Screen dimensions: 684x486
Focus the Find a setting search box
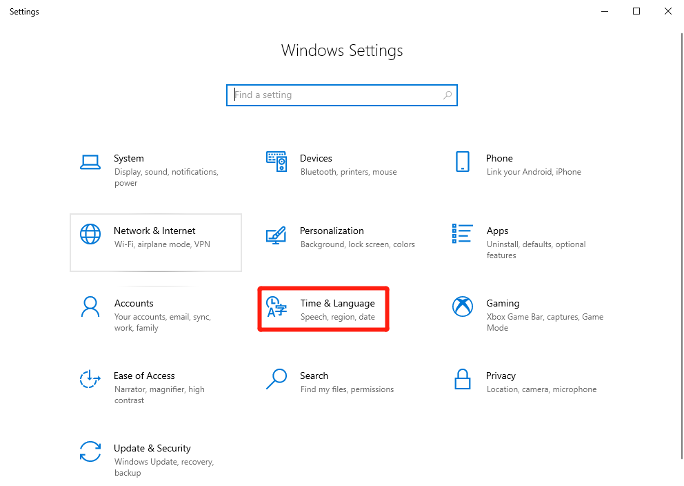tap(342, 95)
